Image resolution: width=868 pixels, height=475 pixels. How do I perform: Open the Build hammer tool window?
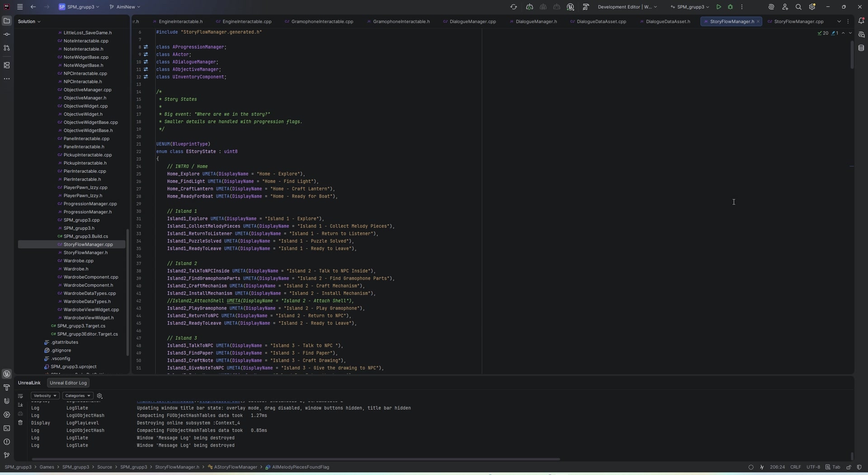coord(7,388)
